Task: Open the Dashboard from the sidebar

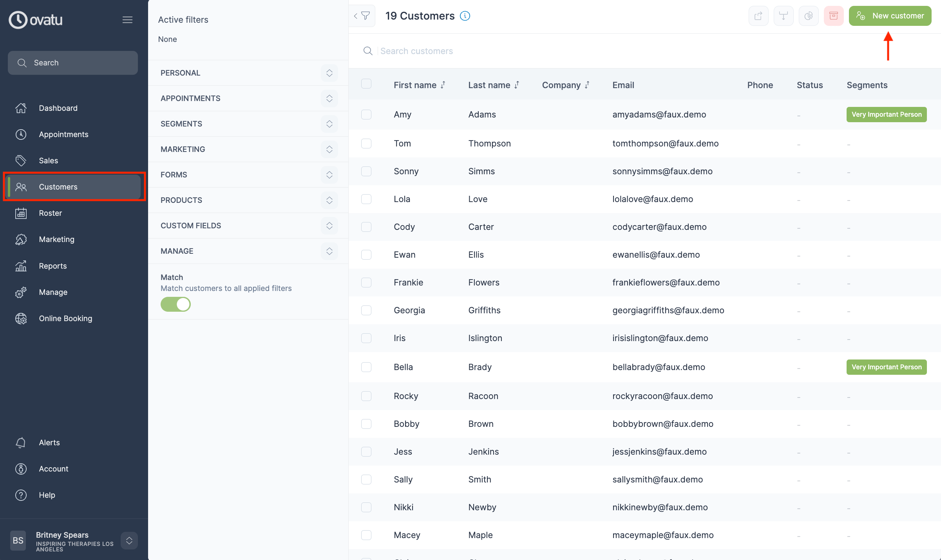Action: click(58, 108)
